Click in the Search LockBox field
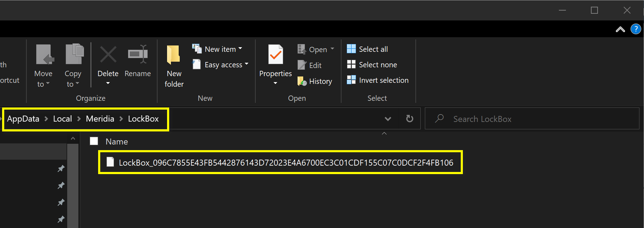The width and height of the screenshot is (644, 228). tap(532, 119)
